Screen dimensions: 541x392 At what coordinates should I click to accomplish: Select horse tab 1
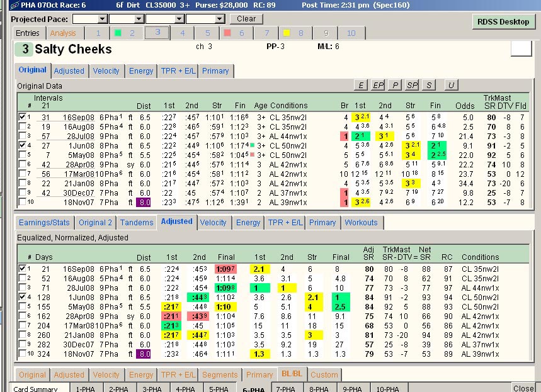pyautogui.click(x=98, y=33)
